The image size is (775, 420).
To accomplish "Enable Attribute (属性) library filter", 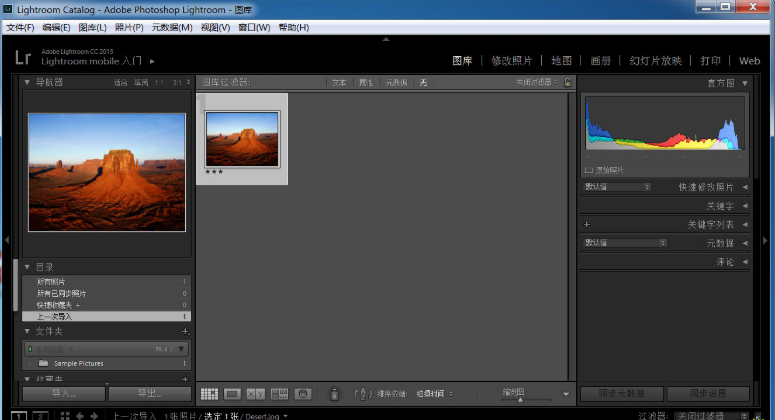I will point(366,83).
